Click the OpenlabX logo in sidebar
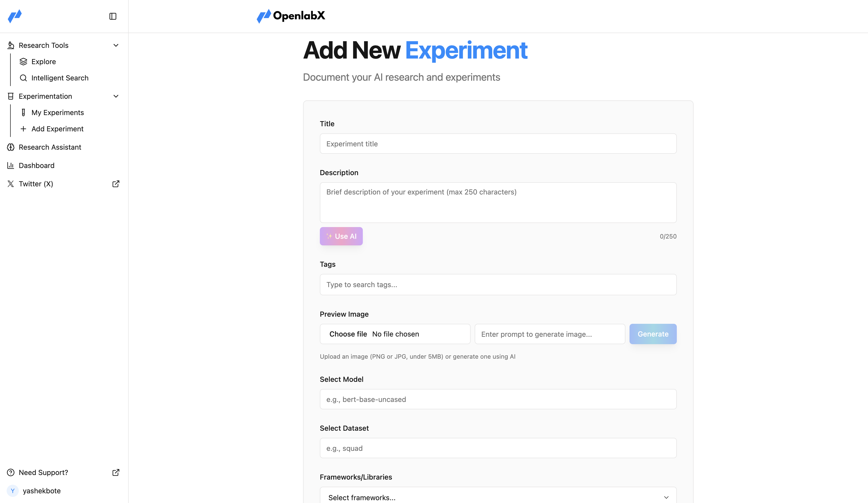 (15, 16)
